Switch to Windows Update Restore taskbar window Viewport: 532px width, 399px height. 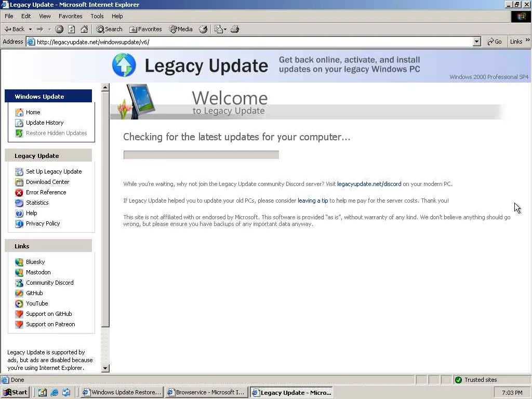click(122, 392)
